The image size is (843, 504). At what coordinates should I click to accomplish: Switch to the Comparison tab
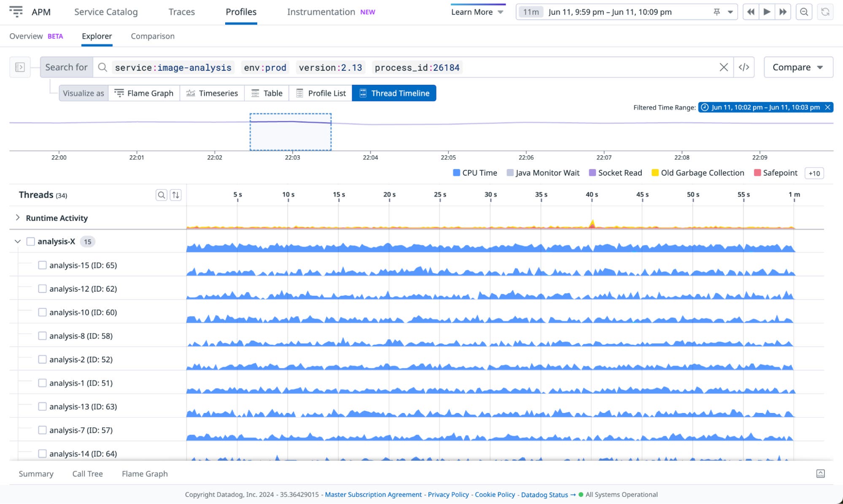(x=152, y=36)
